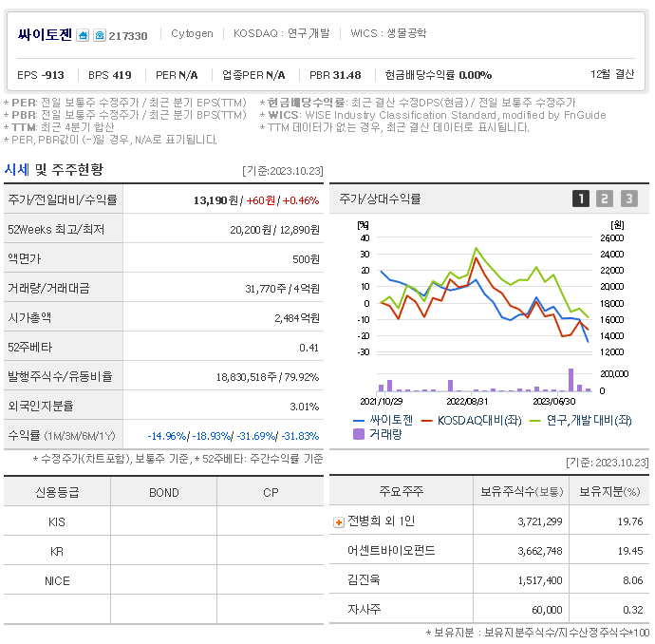
Task: Select the 52주베타 value 0.41
Action: coord(309,348)
